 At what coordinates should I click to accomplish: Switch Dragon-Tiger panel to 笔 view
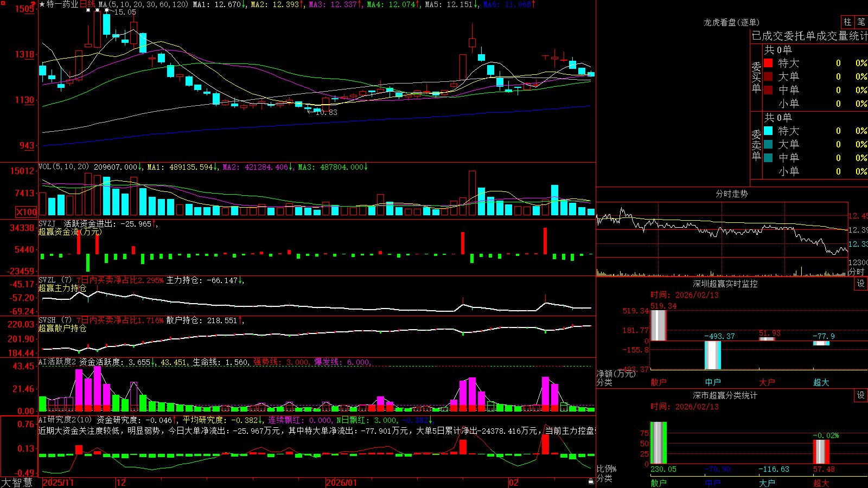coord(861,22)
